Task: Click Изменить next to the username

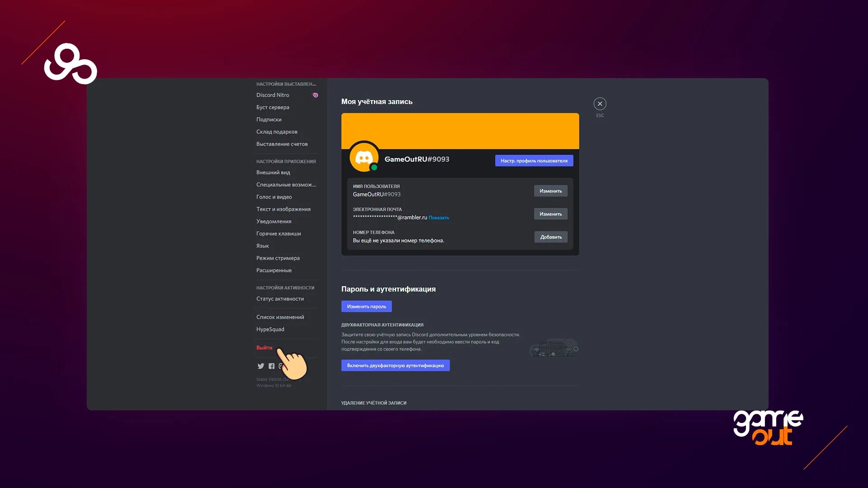Action: (551, 191)
